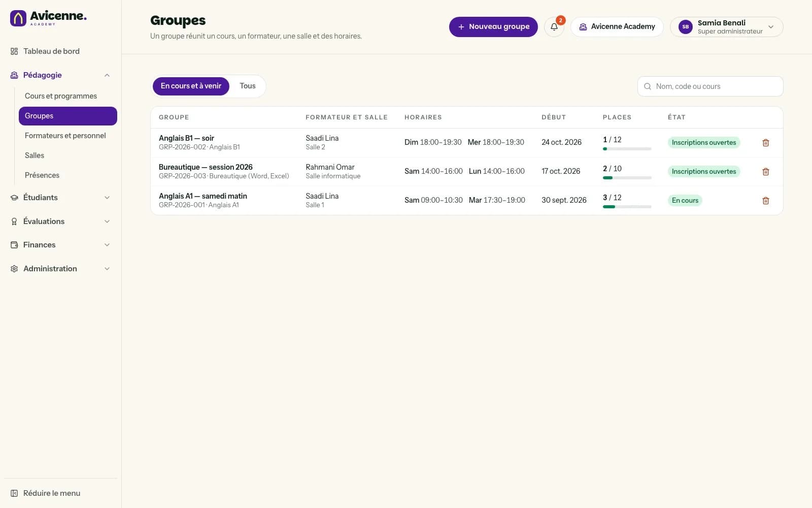
Task: Click the HORAIRES column header
Action: pyautogui.click(x=423, y=117)
